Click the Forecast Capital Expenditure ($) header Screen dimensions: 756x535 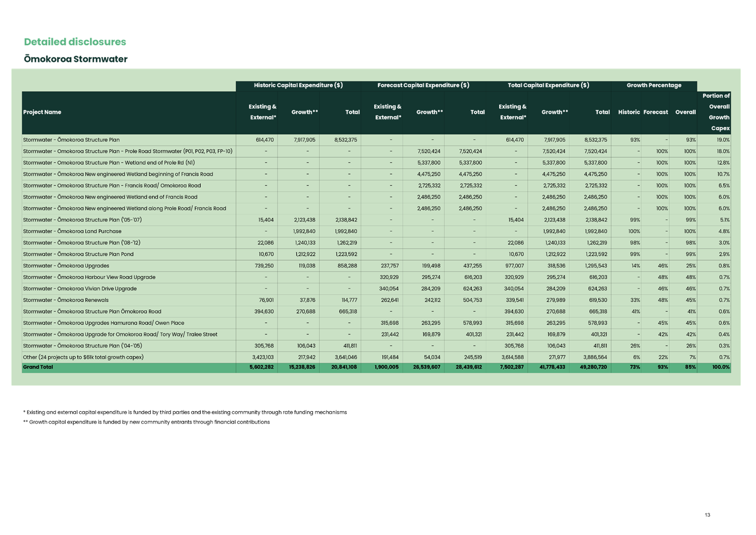[423, 85]
